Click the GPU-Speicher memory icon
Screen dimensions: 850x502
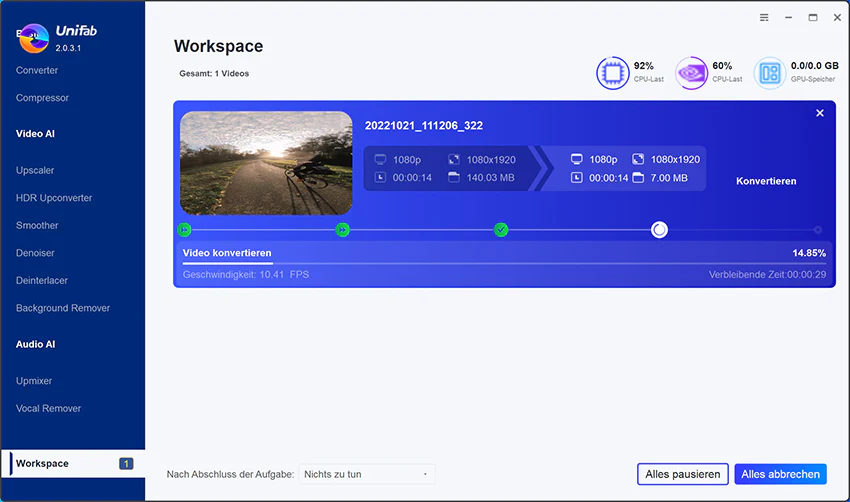770,73
